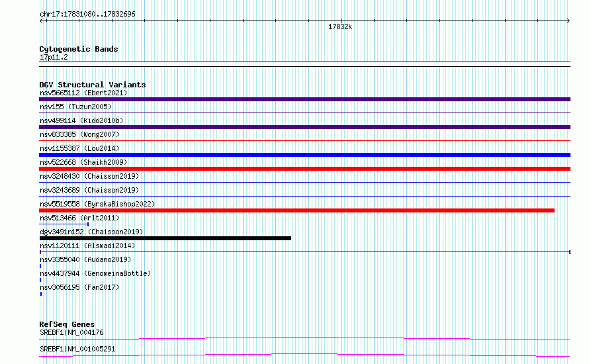
Task: Click the thin blue line for nsv3243689
Action: click(x=304, y=197)
